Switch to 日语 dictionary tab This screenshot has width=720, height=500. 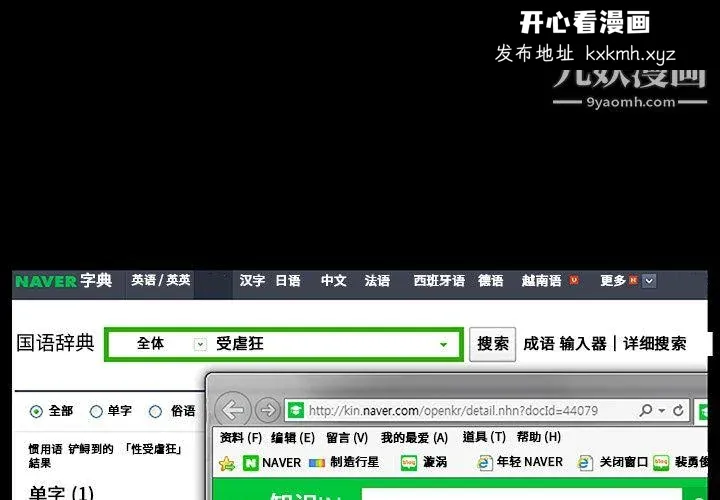(x=288, y=281)
